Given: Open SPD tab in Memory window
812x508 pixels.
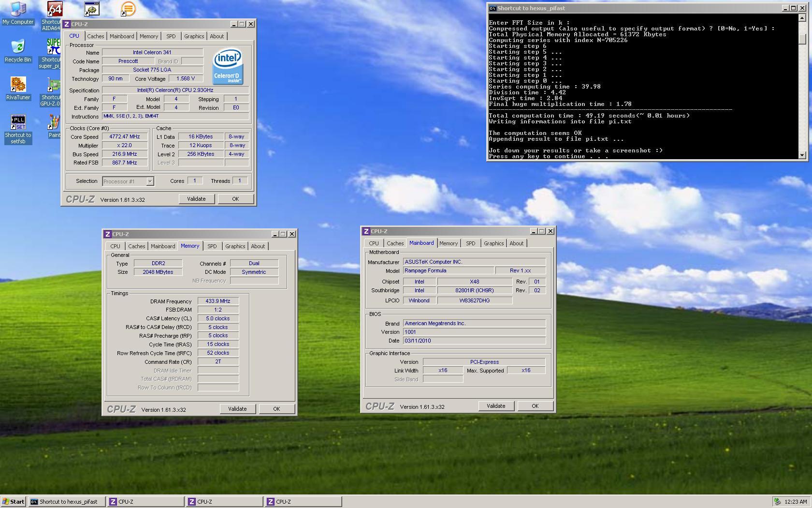Looking at the screenshot, I should (212, 246).
